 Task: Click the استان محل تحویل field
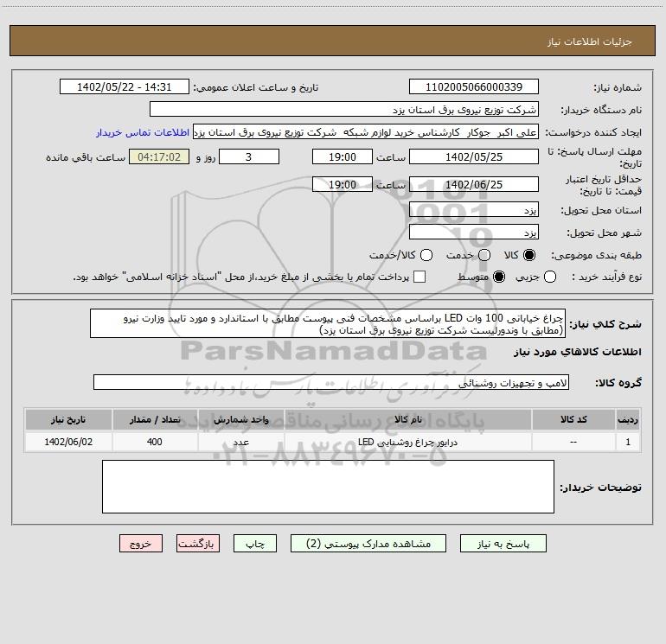474,210
